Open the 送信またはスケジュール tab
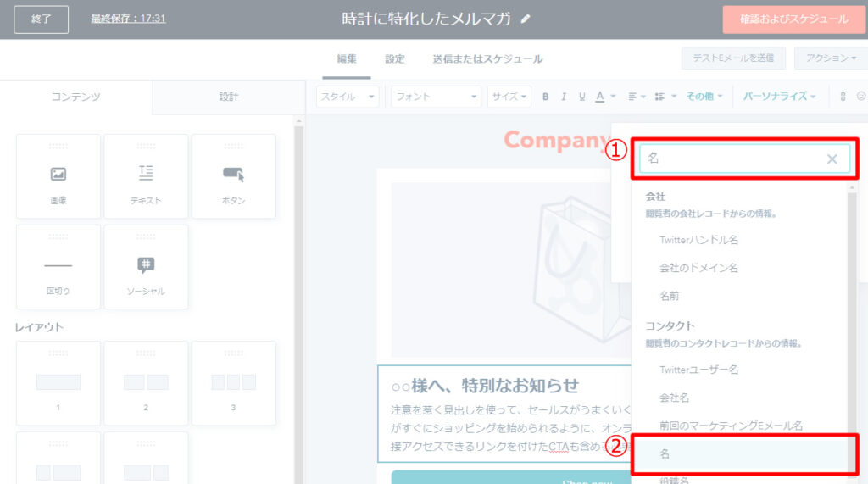 click(487, 58)
